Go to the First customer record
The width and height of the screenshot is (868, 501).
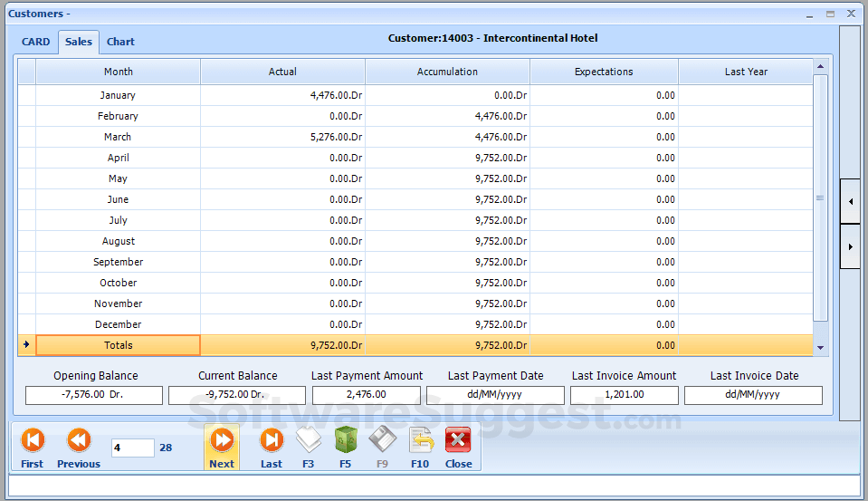pos(33,448)
